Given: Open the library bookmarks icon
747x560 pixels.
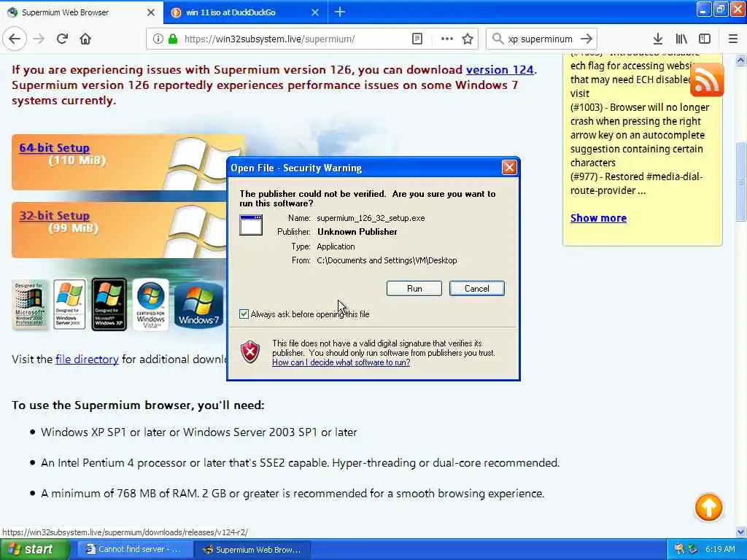Looking at the screenshot, I should tap(681, 39).
